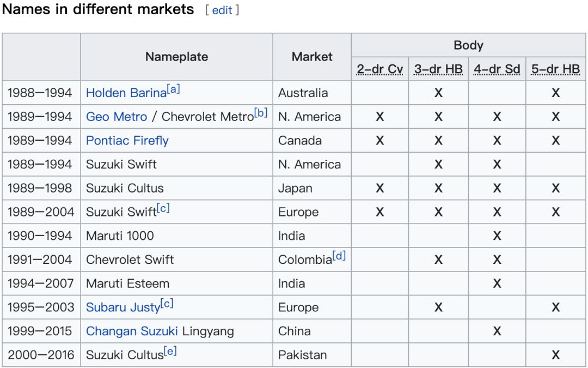Click the Changan Suzuki link

pos(132,331)
